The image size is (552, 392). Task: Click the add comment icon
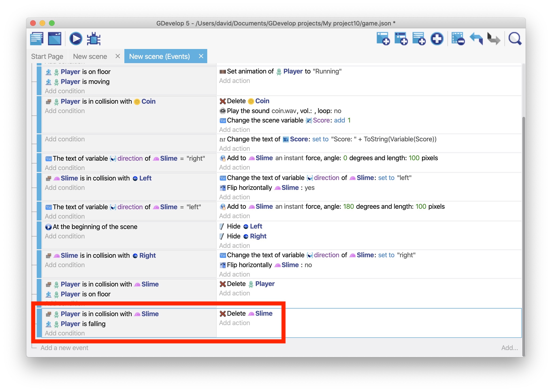point(419,39)
